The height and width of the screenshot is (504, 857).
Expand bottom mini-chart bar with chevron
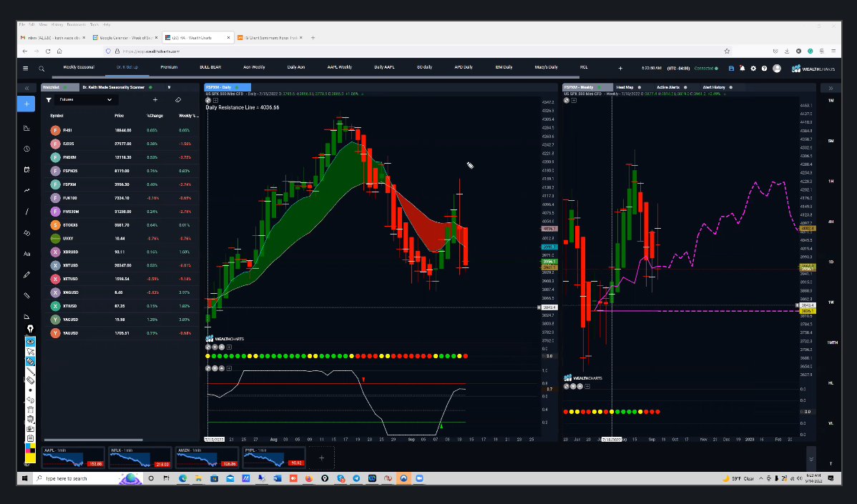(x=811, y=459)
